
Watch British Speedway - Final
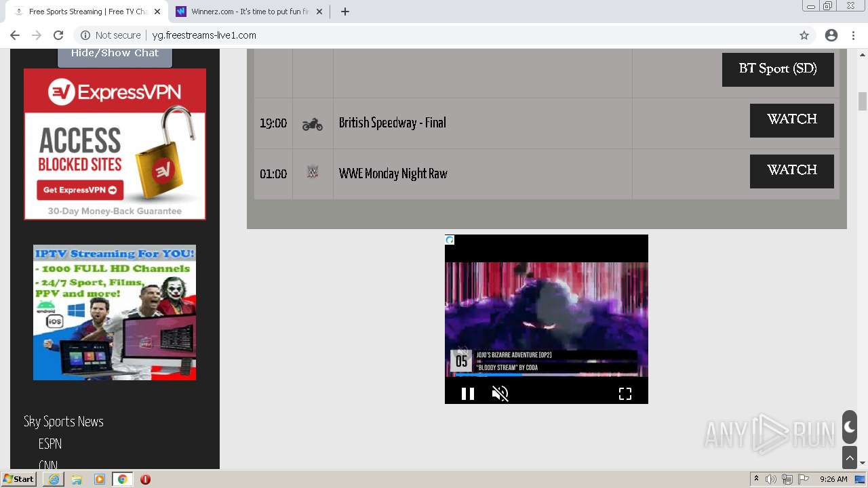[791, 120]
